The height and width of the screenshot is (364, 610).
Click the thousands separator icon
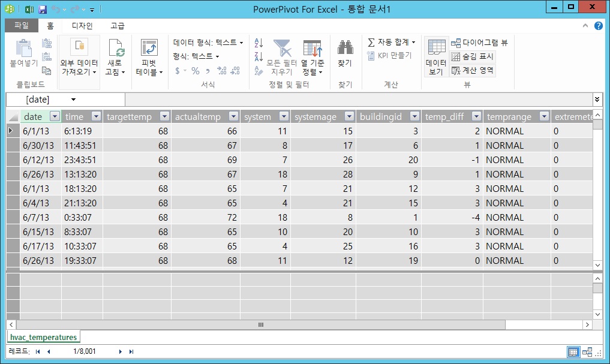click(208, 71)
